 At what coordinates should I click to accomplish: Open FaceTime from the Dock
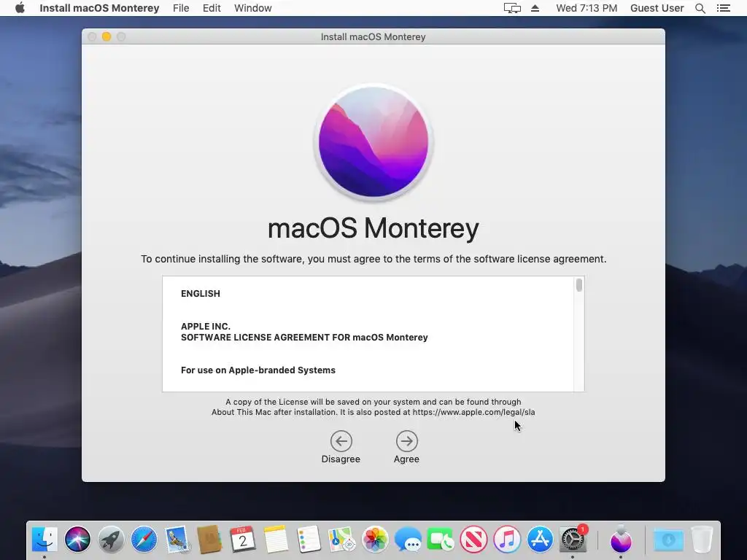(x=441, y=540)
